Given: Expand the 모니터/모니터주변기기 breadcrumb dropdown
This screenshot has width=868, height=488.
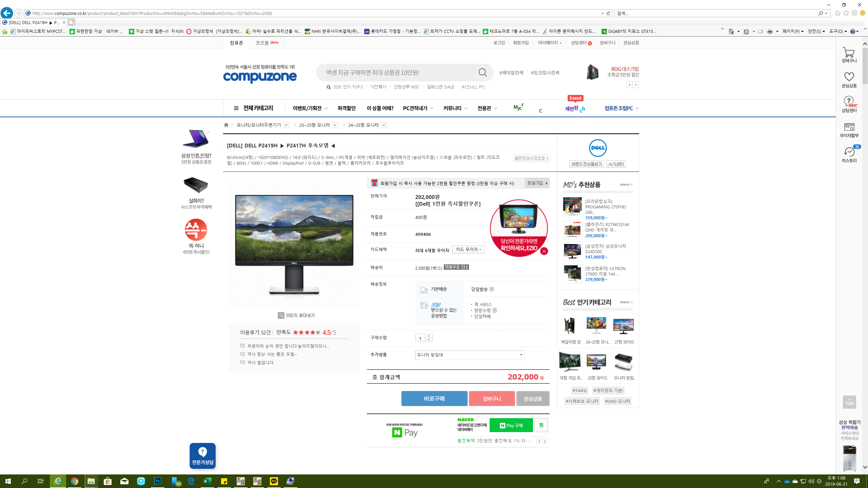Looking at the screenshot, I should [286, 125].
